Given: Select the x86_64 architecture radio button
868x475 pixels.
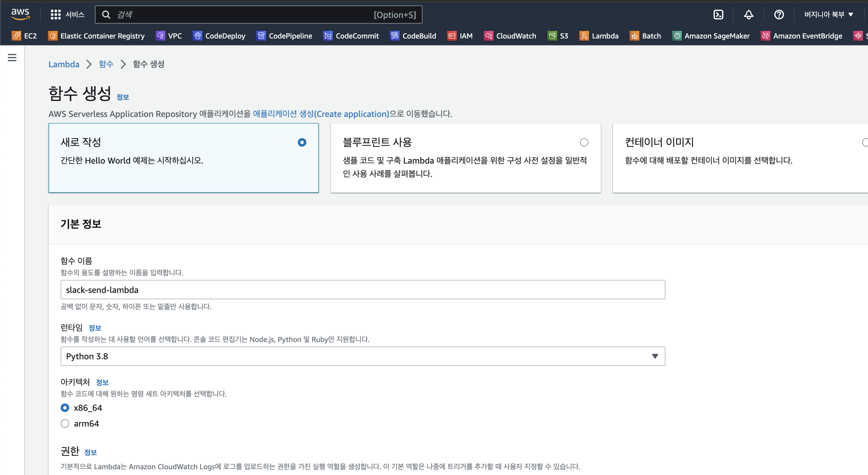Looking at the screenshot, I should click(x=65, y=408).
